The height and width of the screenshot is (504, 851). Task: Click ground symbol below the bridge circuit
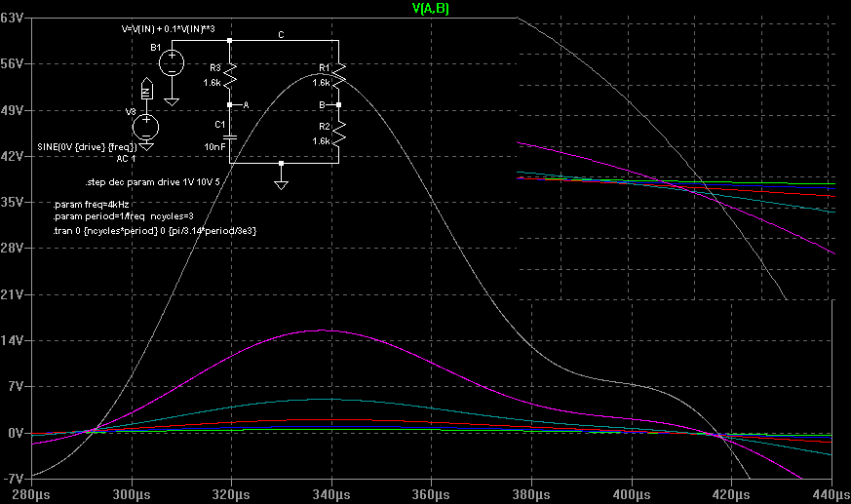(x=281, y=184)
